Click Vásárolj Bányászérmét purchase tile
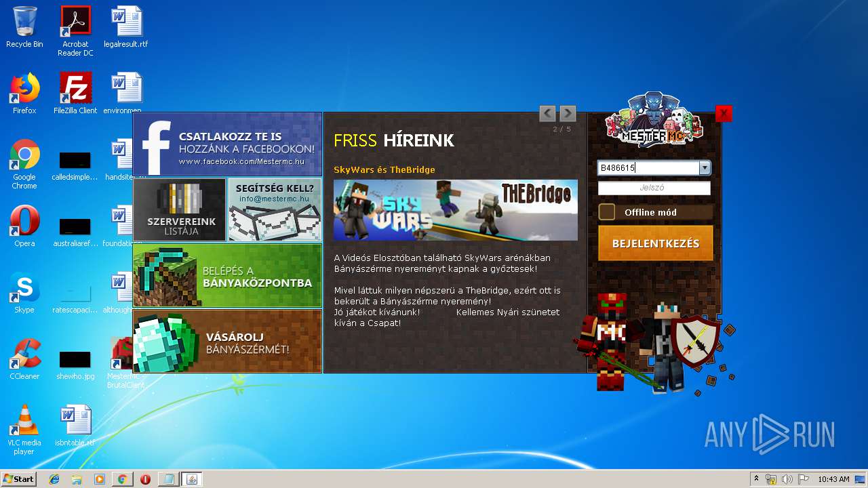The image size is (868, 488). pos(227,341)
